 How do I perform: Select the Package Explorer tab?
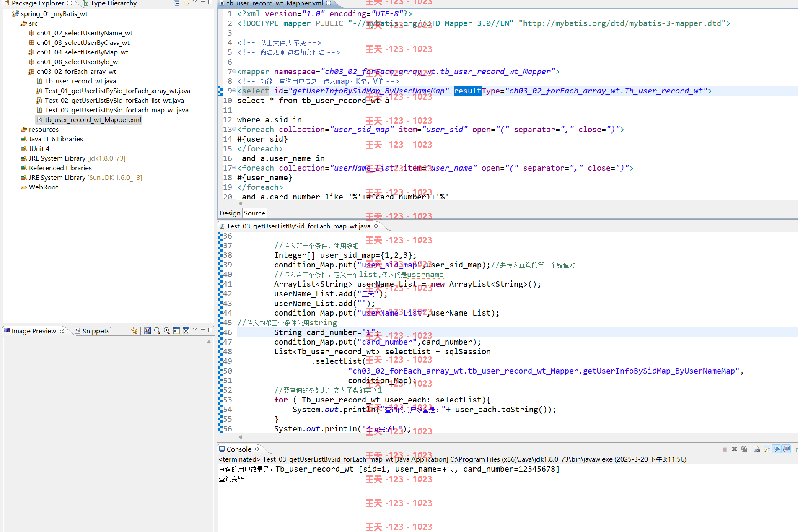[x=34, y=3]
